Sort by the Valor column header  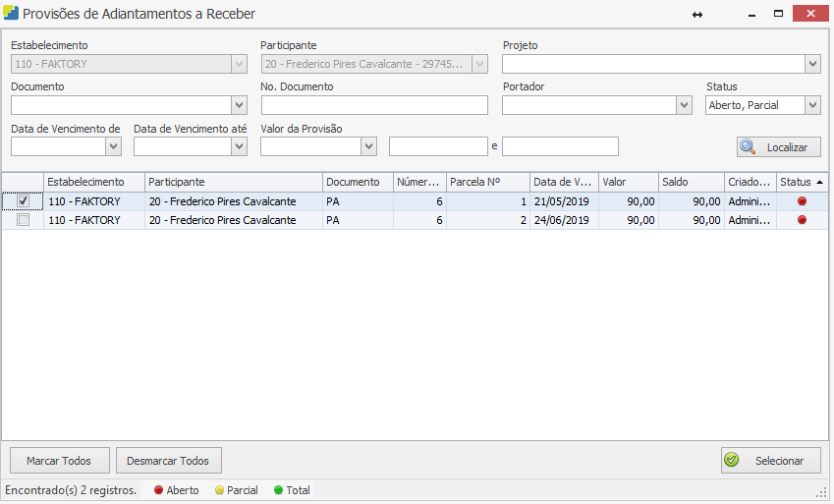coord(627,182)
